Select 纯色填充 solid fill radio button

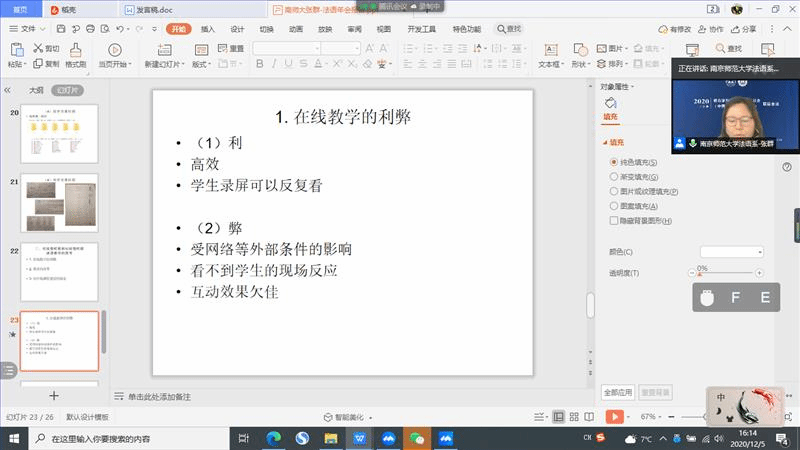coord(613,161)
